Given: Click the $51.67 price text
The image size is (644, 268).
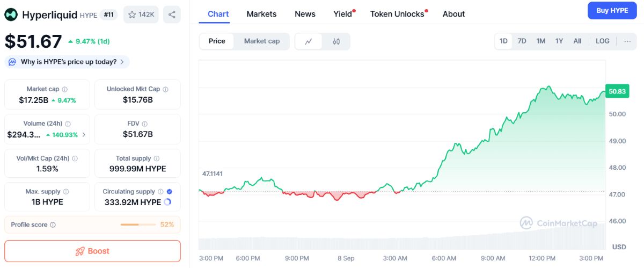Looking at the screenshot, I should click(33, 41).
